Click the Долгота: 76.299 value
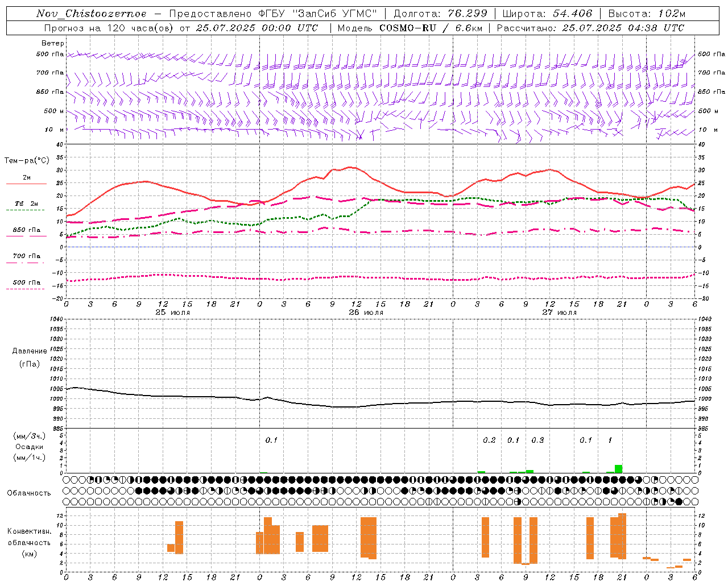 [440, 14]
